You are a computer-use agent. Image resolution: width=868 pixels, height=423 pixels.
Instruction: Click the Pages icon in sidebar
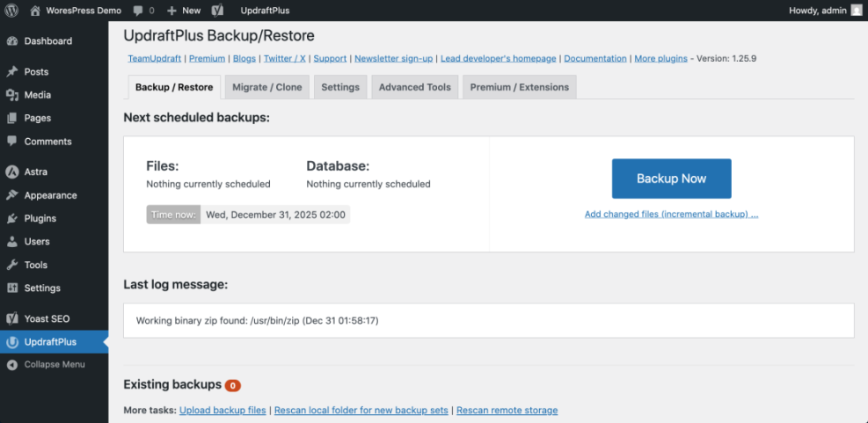tap(12, 118)
